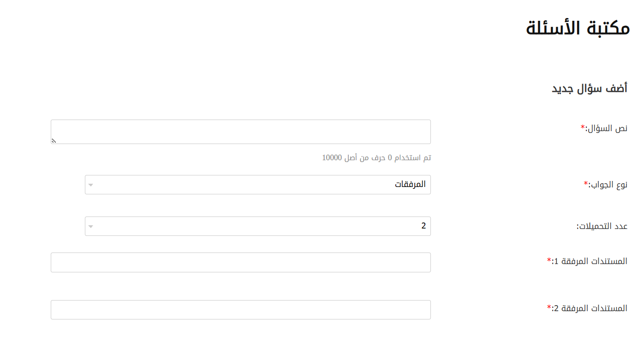Click the red asterisk beside نص السؤال
644x337 pixels.
[x=583, y=127]
